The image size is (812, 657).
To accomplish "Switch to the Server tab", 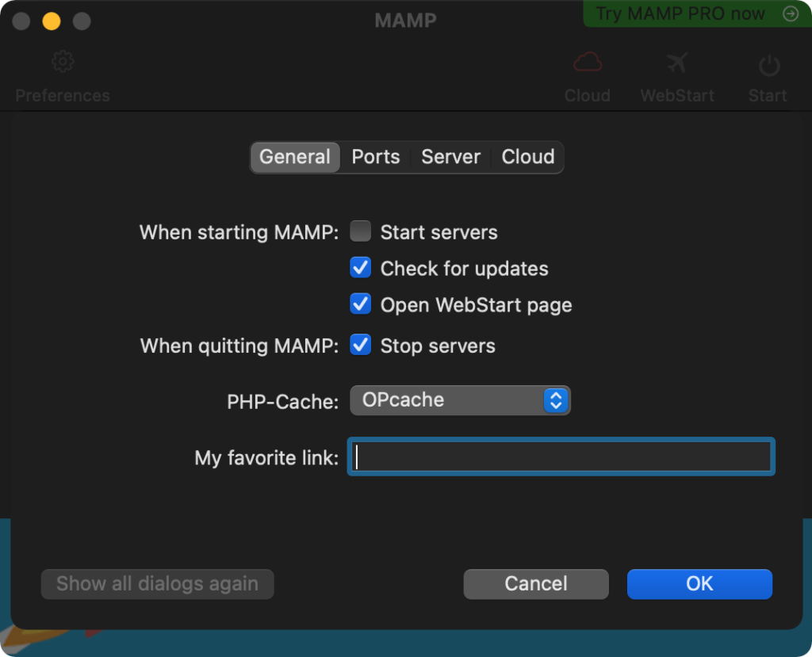I will (x=450, y=157).
